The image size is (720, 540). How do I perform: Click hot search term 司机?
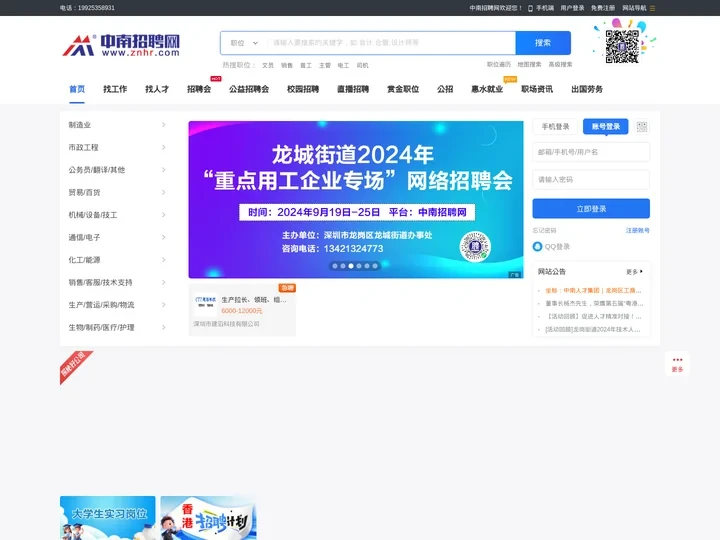click(362, 65)
